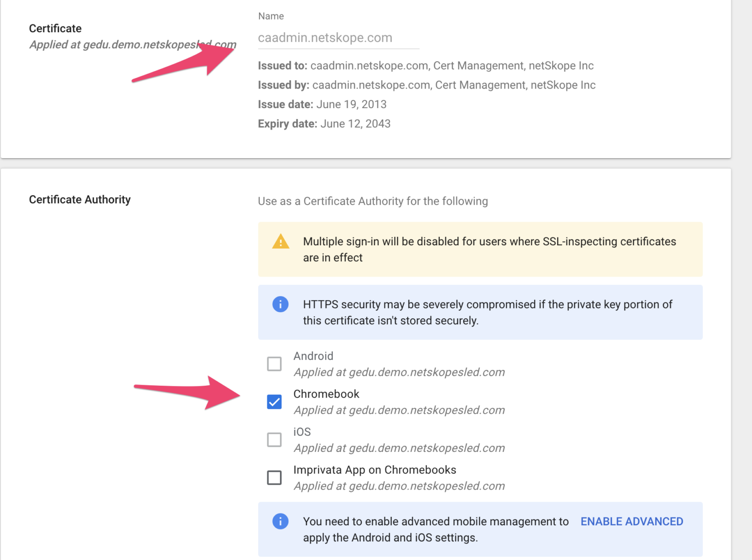Enable Imprivata App on Chromebooks option
The height and width of the screenshot is (560, 752).
(275, 477)
